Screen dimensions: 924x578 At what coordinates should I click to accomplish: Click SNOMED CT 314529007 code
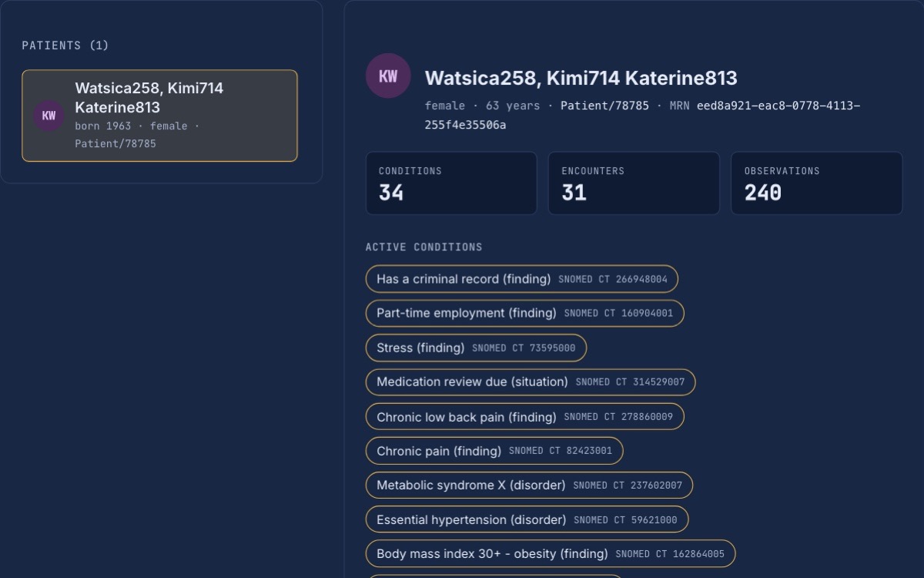tap(630, 381)
